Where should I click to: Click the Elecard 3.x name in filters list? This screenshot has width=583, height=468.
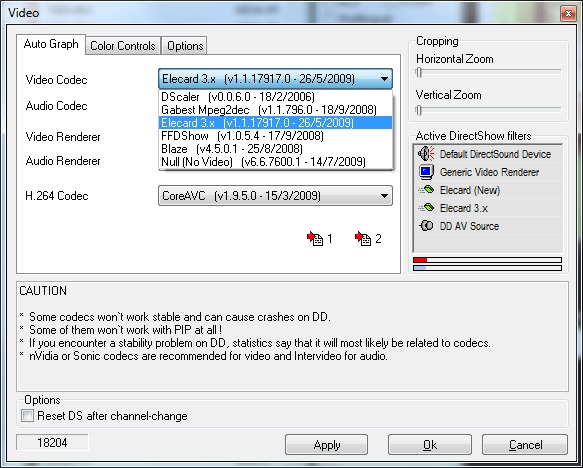click(x=463, y=208)
